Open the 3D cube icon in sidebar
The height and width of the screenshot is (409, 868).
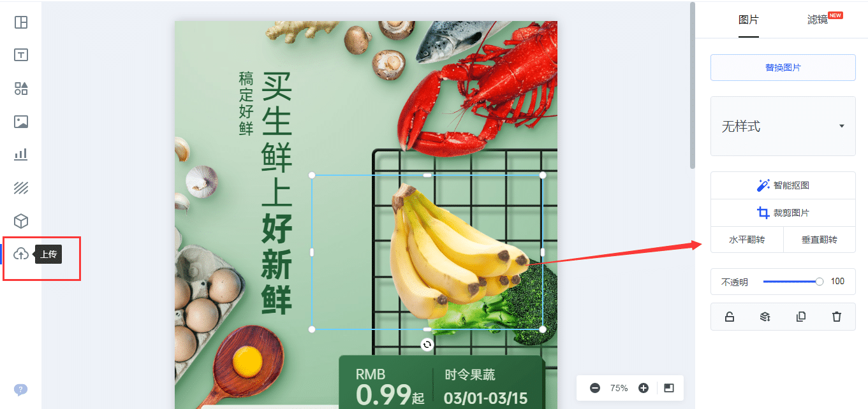tap(21, 221)
